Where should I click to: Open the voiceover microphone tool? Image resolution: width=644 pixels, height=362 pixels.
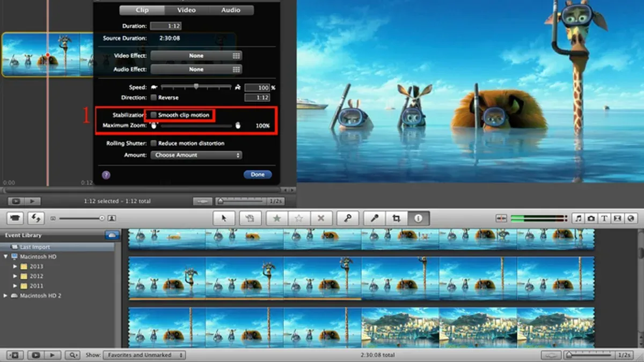pyautogui.click(x=375, y=218)
